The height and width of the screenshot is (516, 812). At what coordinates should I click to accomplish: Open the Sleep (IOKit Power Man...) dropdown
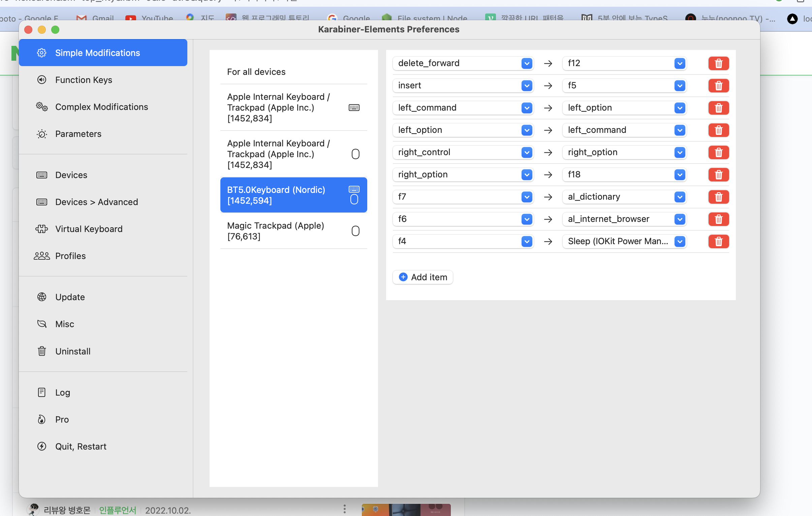click(624, 241)
